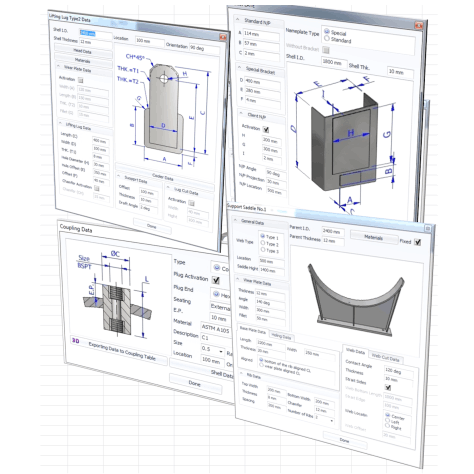The image size is (474, 474).
Task: Collapse the Client N/P section
Action: point(241,113)
